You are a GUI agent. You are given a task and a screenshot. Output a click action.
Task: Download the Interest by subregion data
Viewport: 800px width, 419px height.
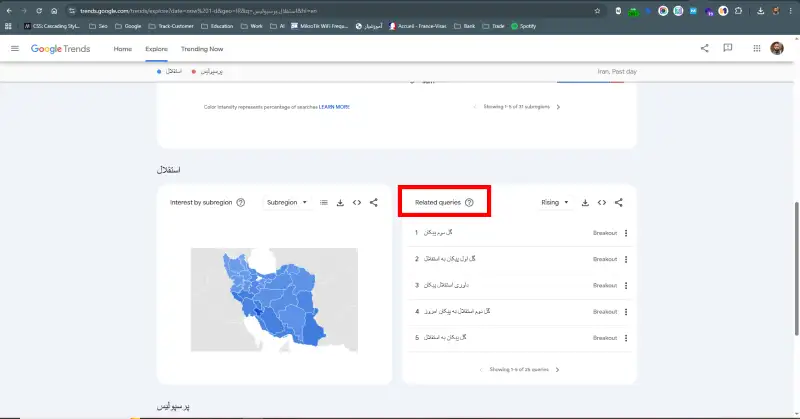[340, 203]
